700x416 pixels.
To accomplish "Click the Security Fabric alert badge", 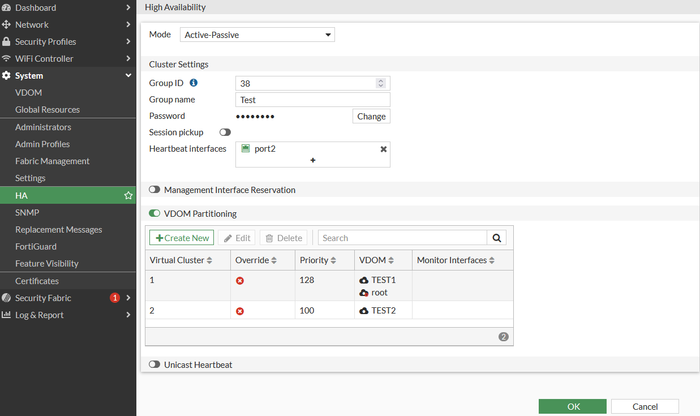I will coord(114,298).
